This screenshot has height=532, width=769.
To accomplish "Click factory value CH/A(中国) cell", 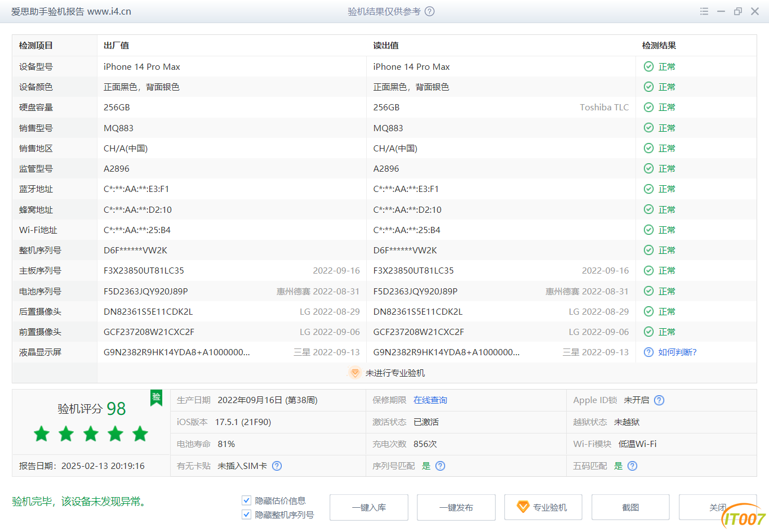I will (126, 148).
